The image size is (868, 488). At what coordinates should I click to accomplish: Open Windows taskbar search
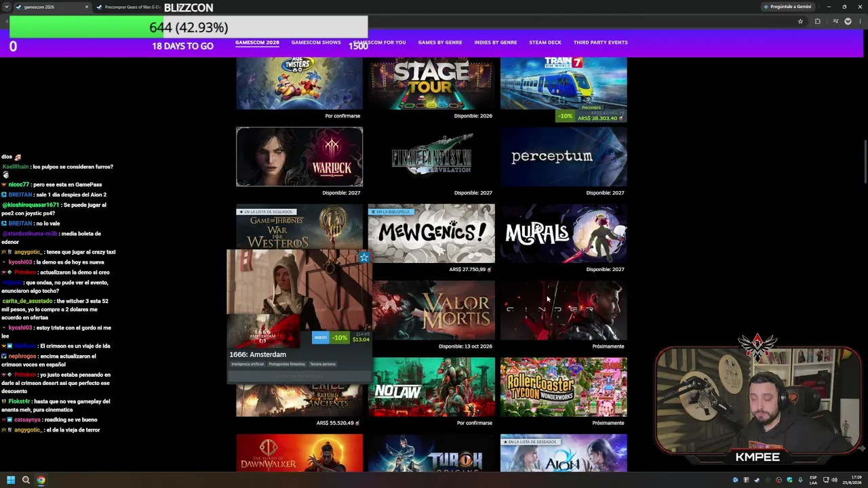click(x=26, y=480)
